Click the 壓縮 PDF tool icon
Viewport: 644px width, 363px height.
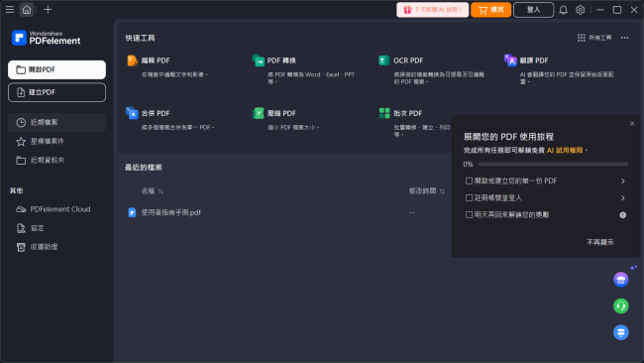click(x=259, y=113)
